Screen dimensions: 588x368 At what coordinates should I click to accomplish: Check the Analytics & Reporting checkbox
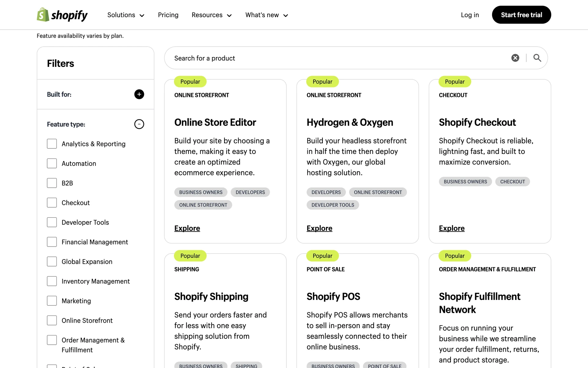click(52, 144)
